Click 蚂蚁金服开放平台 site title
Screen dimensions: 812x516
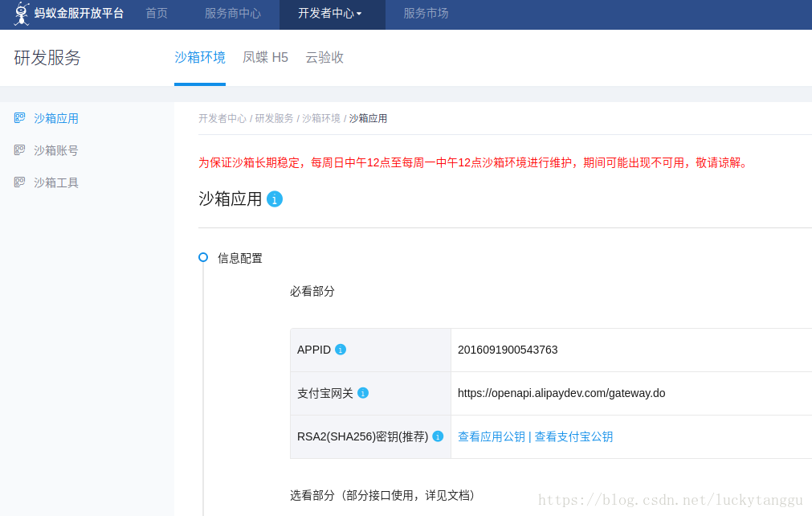pyautogui.click(x=80, y=14)
